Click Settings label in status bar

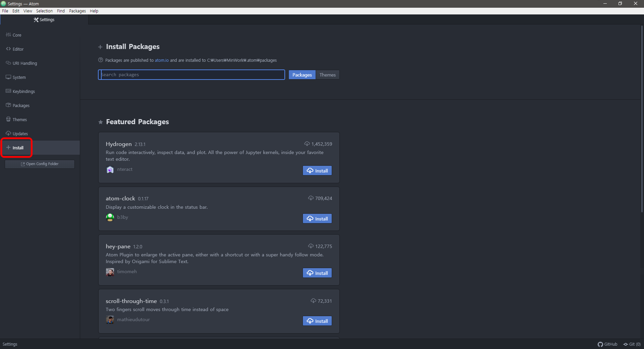point(10,344)
